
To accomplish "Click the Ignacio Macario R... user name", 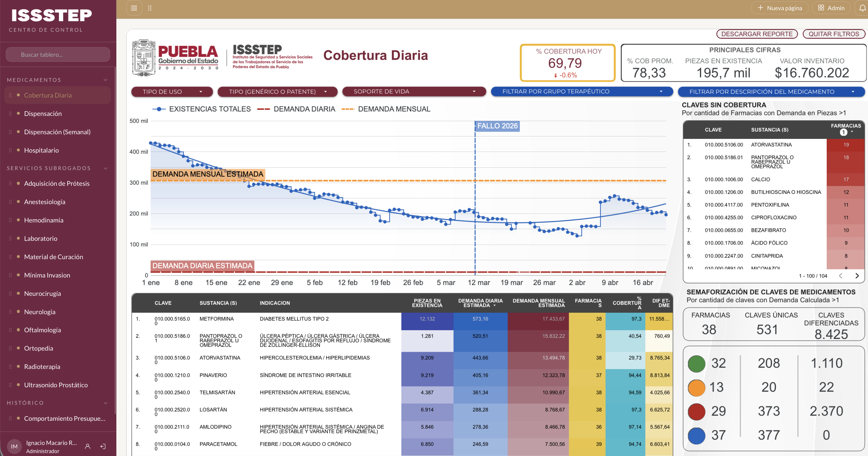I will 52,443.
